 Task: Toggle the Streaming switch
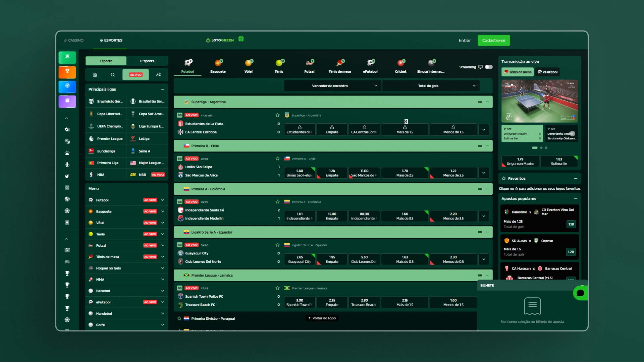coord(489,67)
